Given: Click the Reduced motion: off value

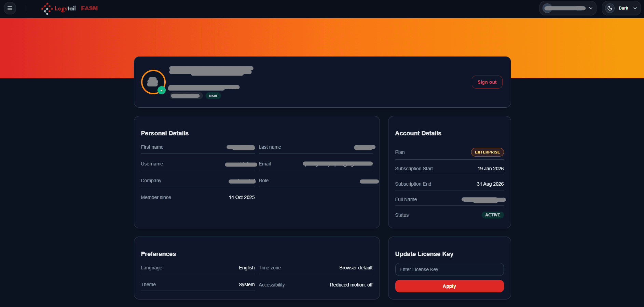Looking at the screenshot, I should point(351,285).
